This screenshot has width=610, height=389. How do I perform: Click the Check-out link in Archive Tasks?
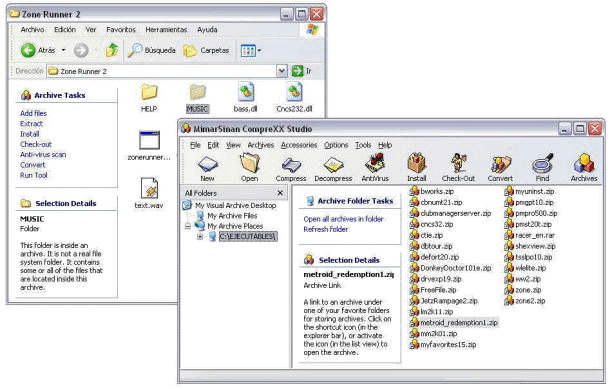point(36,144)
